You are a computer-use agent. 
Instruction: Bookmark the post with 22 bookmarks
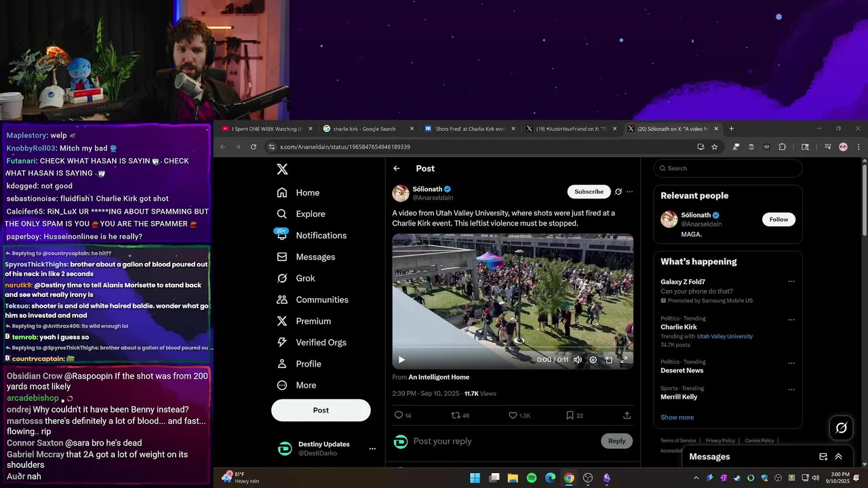(574, 415)
